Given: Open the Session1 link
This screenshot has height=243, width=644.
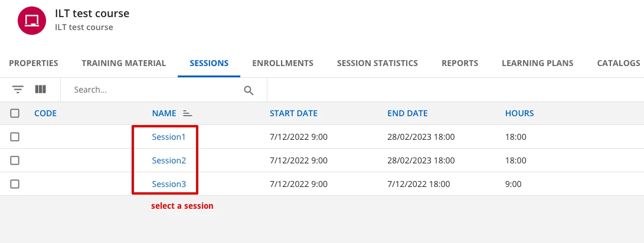Looking at the screenshot, I should click(x=169, y=137).
